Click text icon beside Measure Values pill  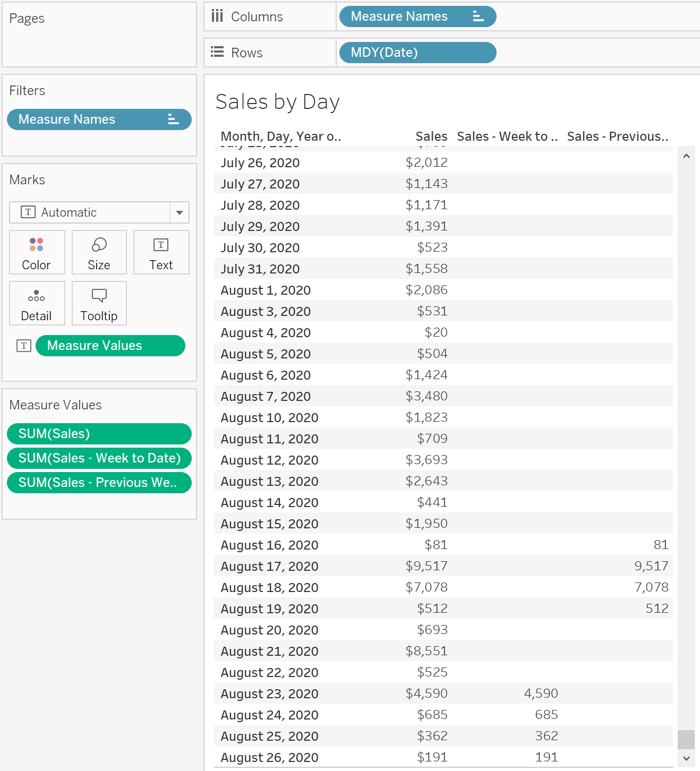point(24,346)
